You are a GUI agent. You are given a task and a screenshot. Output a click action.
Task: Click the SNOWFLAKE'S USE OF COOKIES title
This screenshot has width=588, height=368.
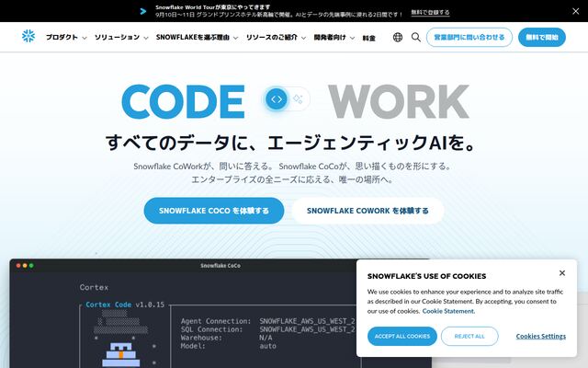[426, 276]
